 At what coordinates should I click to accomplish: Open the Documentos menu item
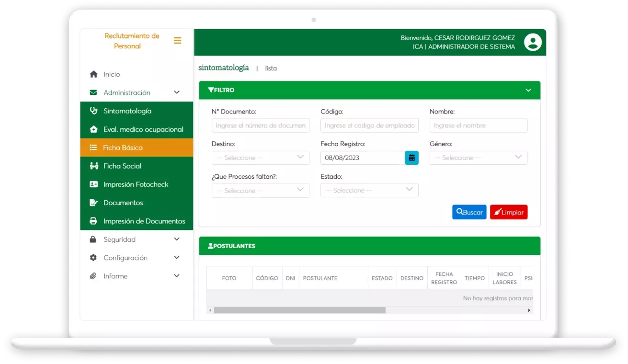(x=137, y=203)
